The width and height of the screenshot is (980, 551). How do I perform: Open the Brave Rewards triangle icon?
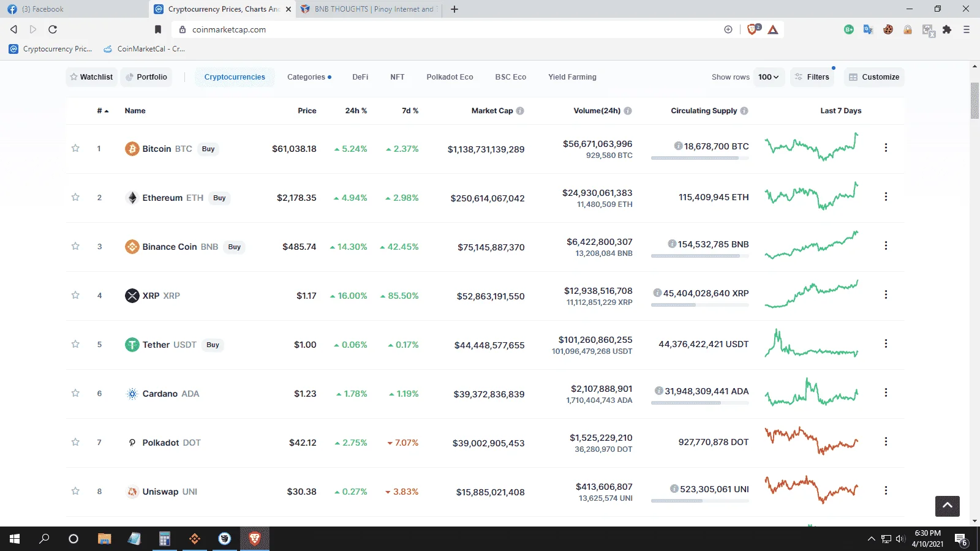tap(773, 29)
